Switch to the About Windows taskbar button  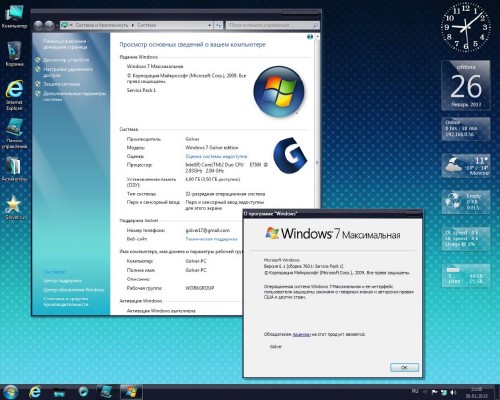click(x=131, y=392)
